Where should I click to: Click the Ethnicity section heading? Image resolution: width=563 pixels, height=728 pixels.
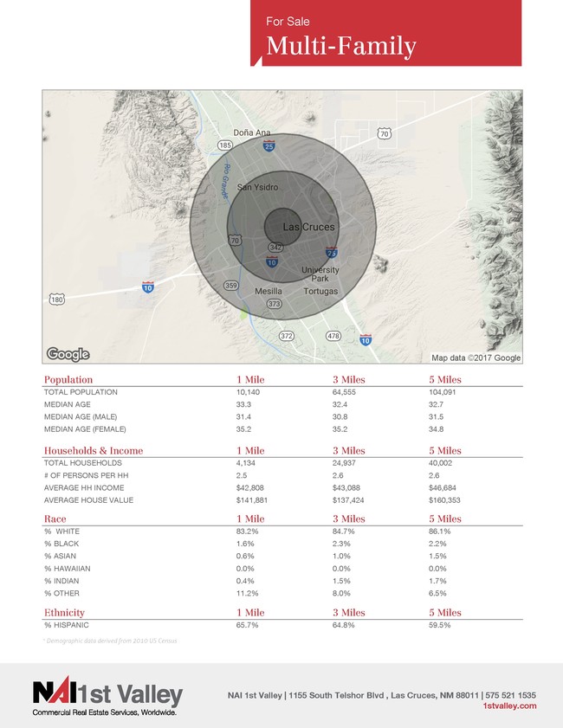[64, 612]
